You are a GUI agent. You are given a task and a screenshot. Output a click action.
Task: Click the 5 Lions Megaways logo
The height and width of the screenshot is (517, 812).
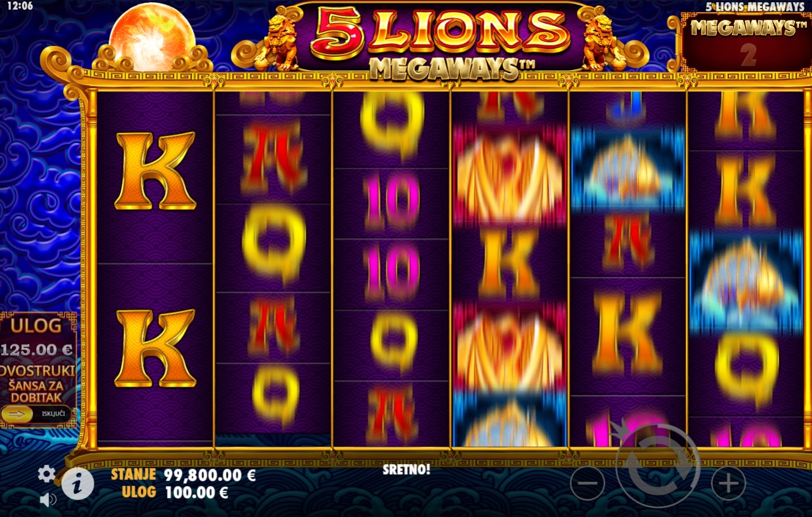click(441, 41)
